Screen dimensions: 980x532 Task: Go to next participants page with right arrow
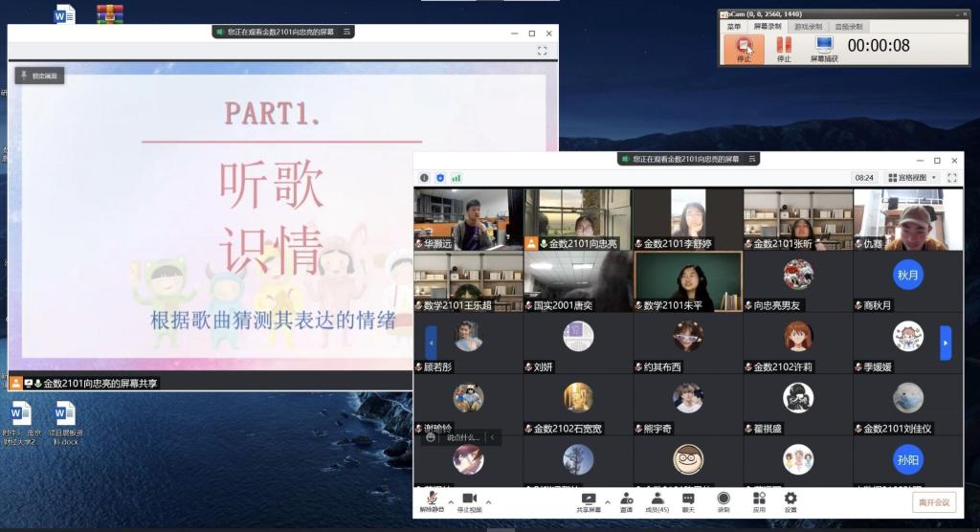[946, 342]
